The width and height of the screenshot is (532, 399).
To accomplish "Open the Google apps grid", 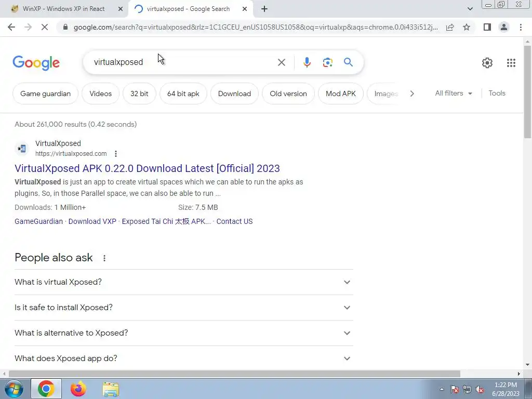I will 511,63.
